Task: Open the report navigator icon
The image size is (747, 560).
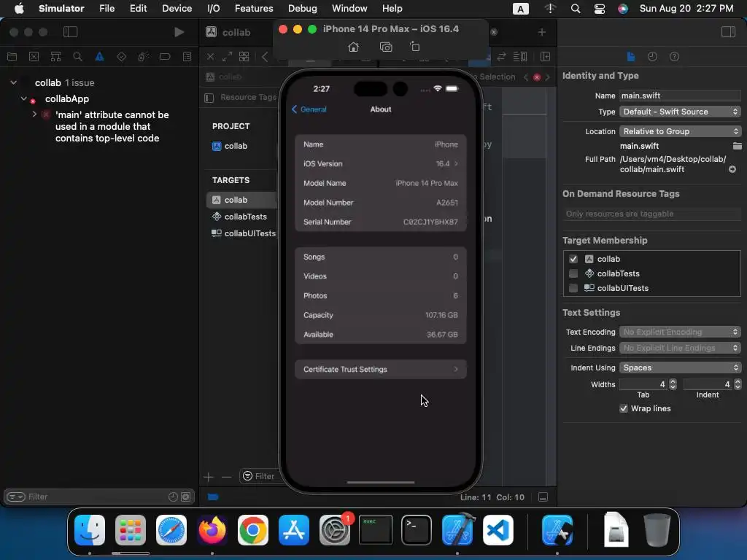Action: [187, 57]
